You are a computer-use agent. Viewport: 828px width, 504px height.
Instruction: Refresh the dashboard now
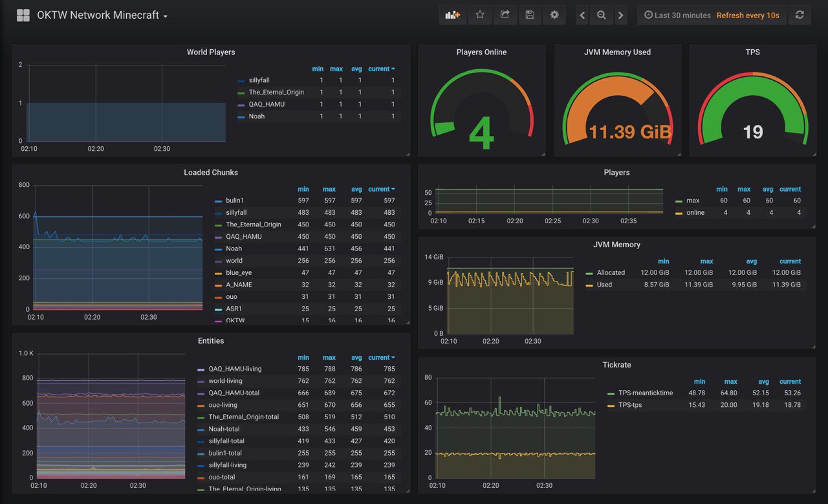[800, 15]
